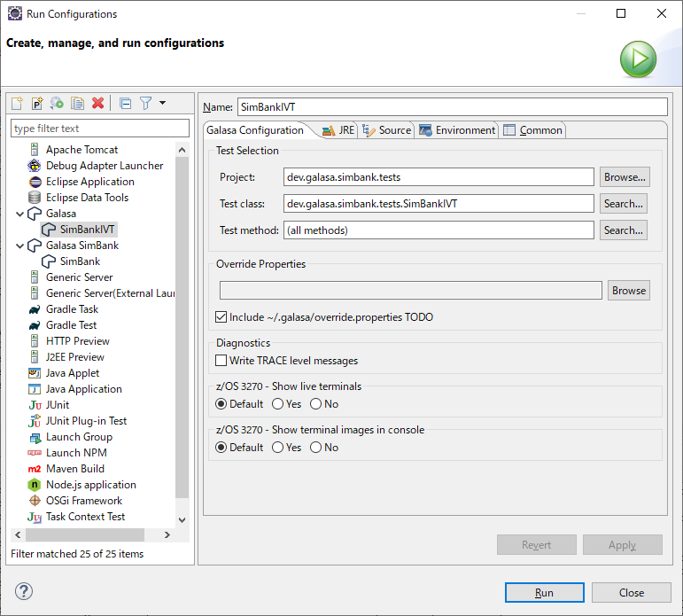The height and width of the screenshot is (616, 683).
Task: Select HTTP Preview launch type
Action: pyautogui.click(x=69, y=341)
